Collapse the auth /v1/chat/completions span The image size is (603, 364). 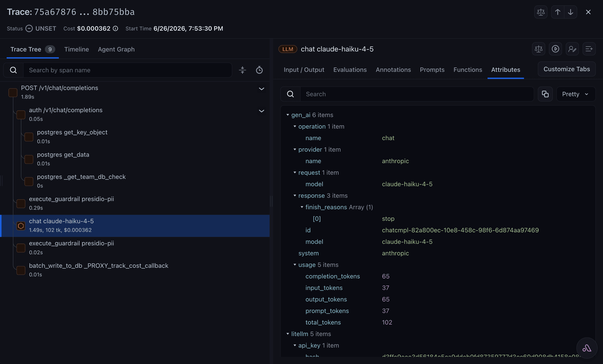(261, 111)
